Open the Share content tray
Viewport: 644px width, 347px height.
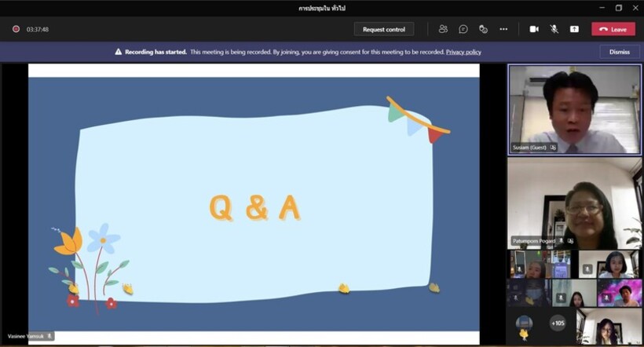[574, 29]
